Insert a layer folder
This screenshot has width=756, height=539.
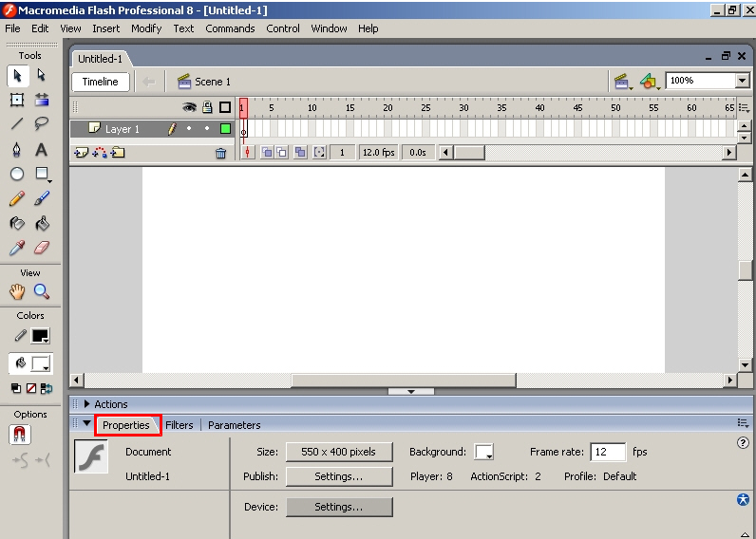[118, 153]
